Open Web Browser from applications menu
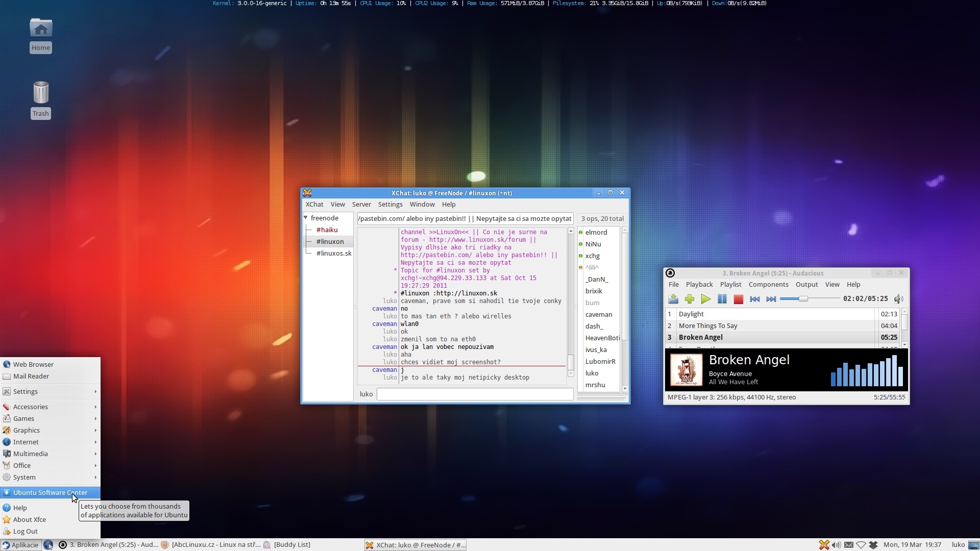This screenshot has width=980, height=551. pyautogui.click(x=50, y=364)
